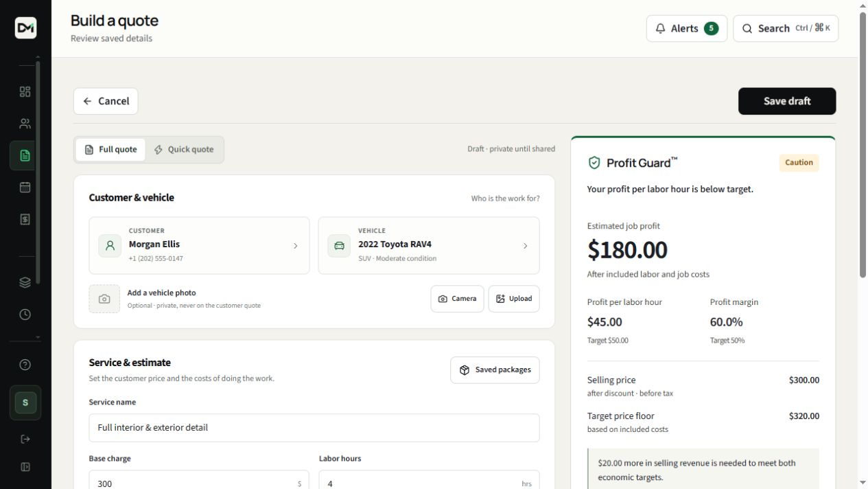Click the car icon for 2022 Toyota RAV4
The width and height of the screenshot is (868, 489).
pyautogui.click(x=339, y=246)
